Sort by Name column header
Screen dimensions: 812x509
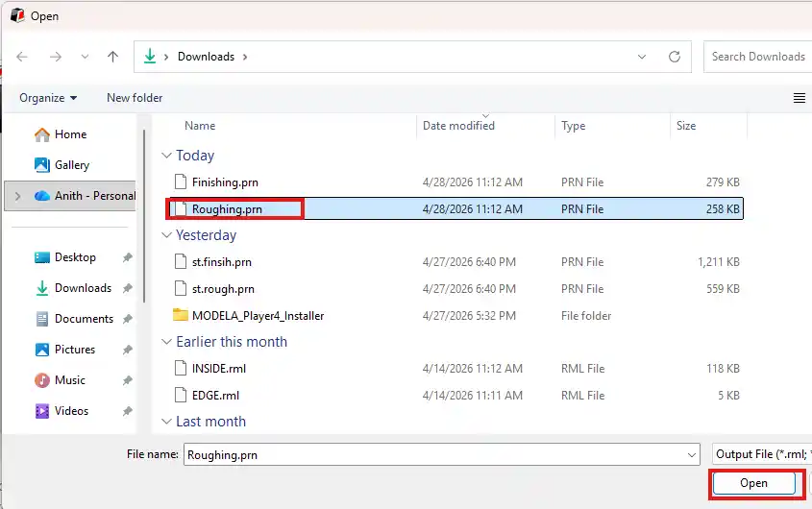[200, 126]
